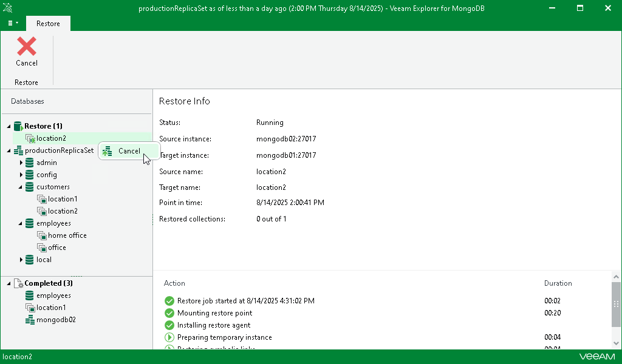Expand the config database node
Viewport: 622px width, 364px height.
21,175
